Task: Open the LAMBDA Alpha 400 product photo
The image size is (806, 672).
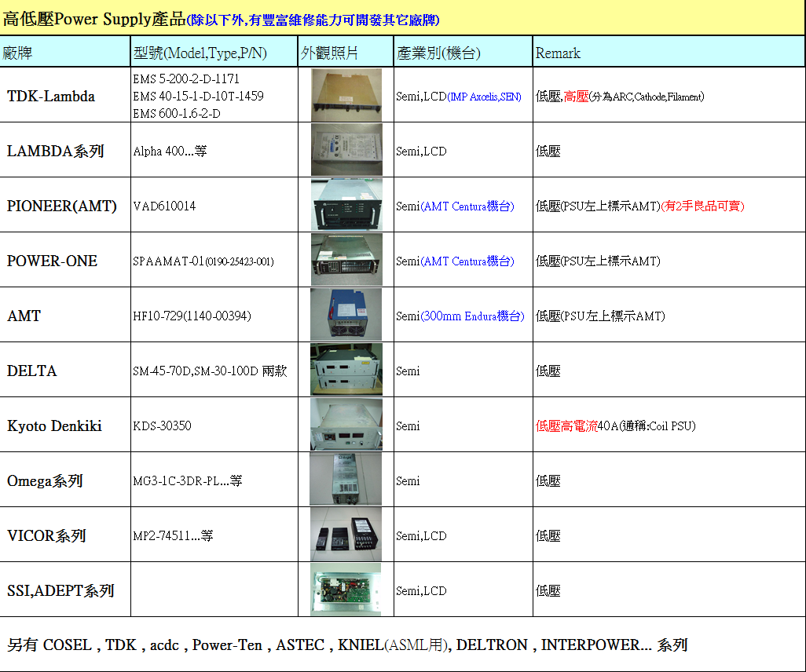Action: coord(346,149)
